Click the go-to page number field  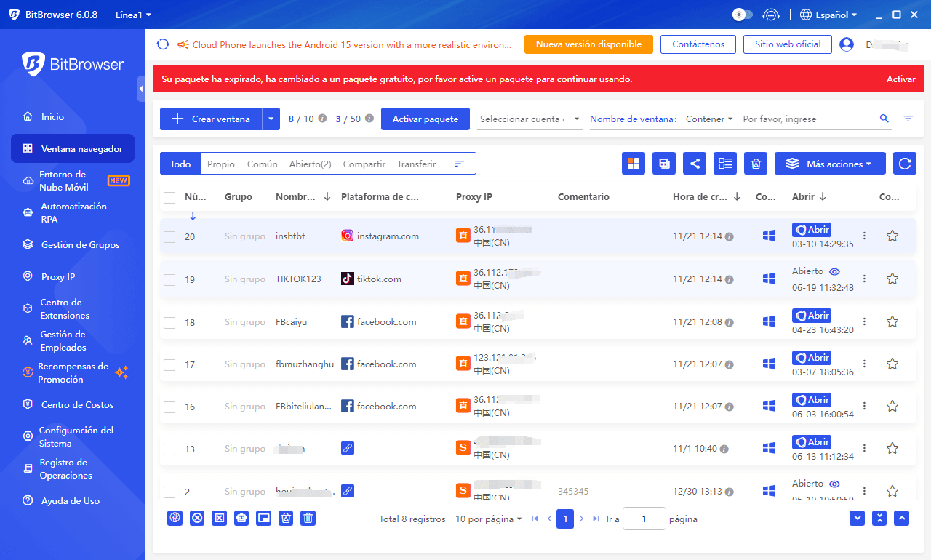click(644, 519)
